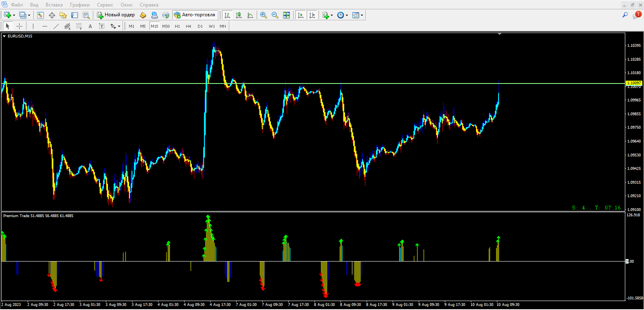Pick the vertical line drawing tool
The image size is (644, 310).
point(33,26)
